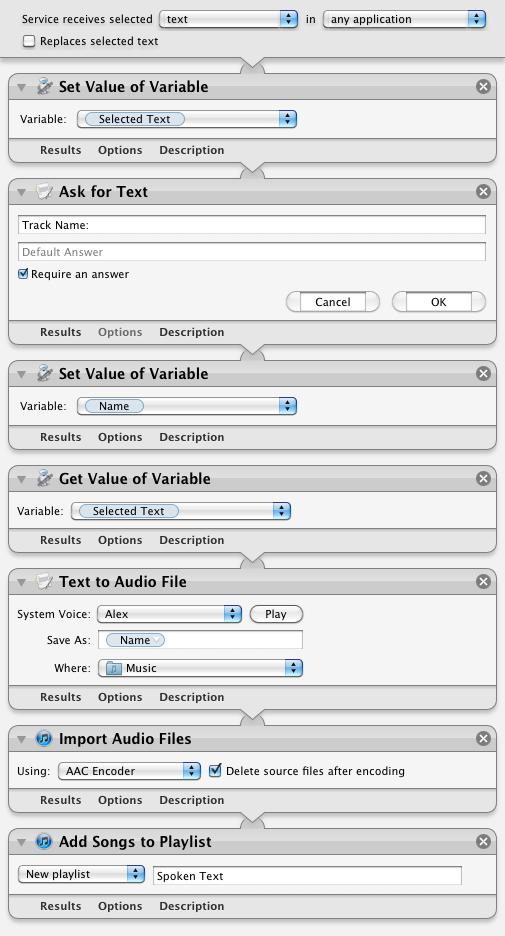Click the Cancel button in Ask for Text
Viewport: 505px width, 936px height.
tap(333, 302)
